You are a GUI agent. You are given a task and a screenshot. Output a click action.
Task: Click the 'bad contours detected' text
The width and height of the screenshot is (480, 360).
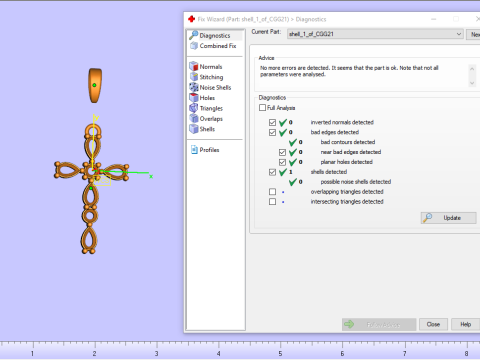coord(348,142)
